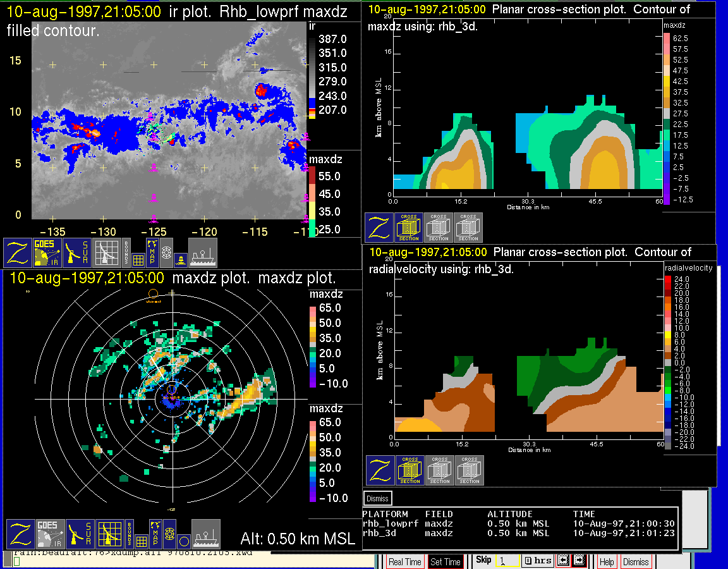Click the range rings icon in maxdz panel
This screenshot has width=728, height=569.
point(169,534)
